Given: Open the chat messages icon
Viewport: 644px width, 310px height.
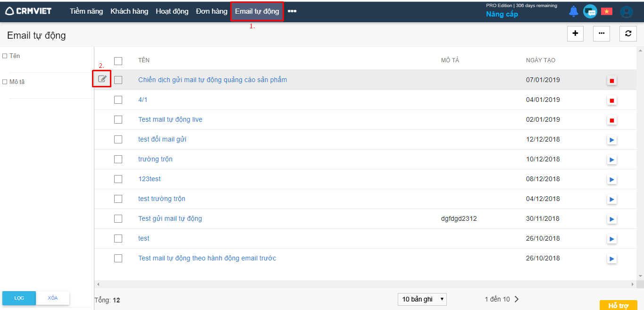Looking at the screenshot, I should [590, 12].
